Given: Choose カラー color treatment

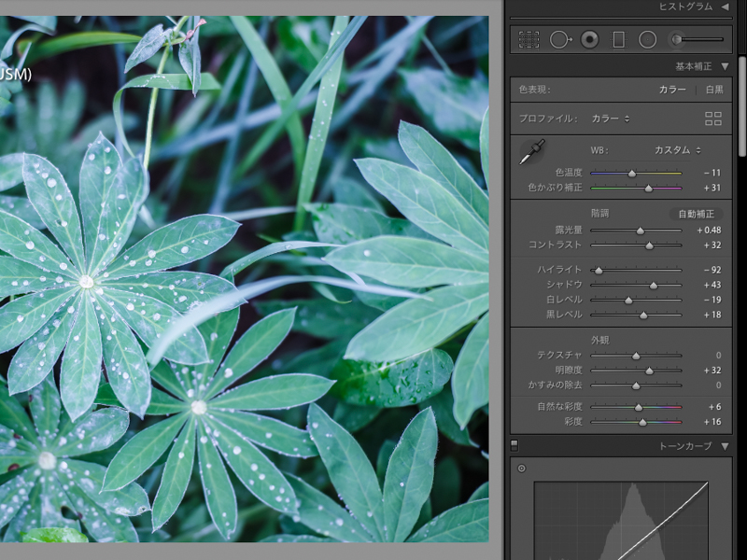Looking at the screenshot, I should [672, 90].
